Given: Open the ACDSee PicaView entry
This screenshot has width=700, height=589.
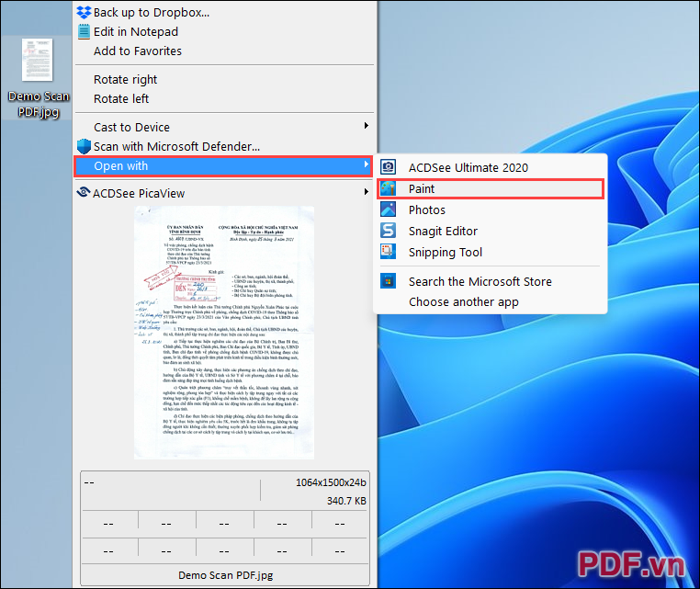Looking at the screenshot, I should click(x=224, y=193).
